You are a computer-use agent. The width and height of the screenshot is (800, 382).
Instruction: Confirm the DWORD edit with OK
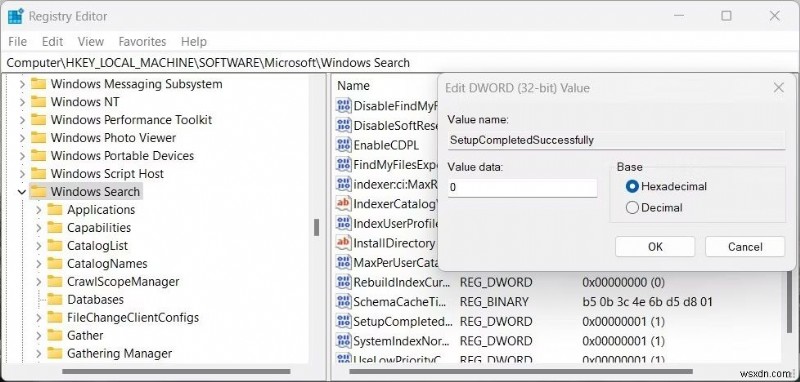click(655, 247)
